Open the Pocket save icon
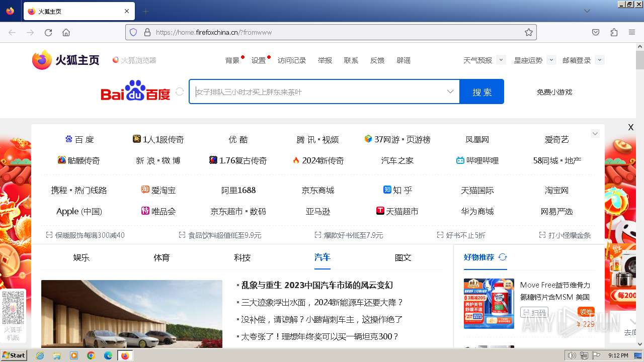This screenshot has width=644, height=362. click(596, 32)
